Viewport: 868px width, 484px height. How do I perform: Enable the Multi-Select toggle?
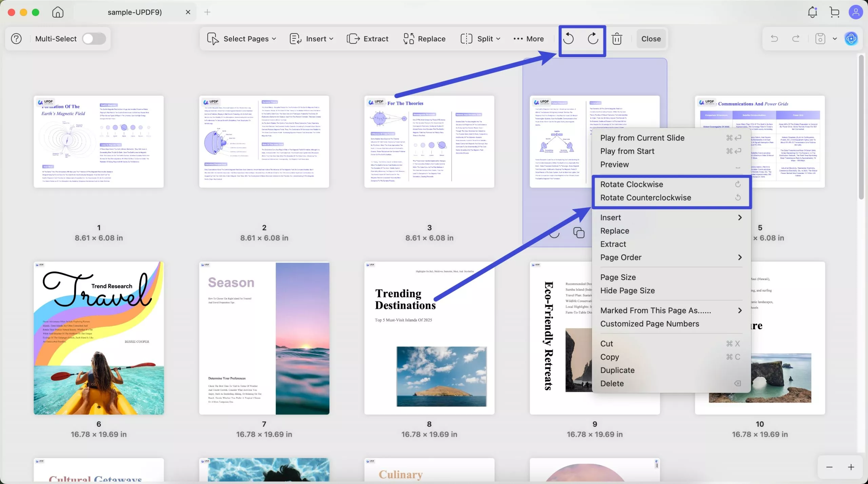coord(94,38)
